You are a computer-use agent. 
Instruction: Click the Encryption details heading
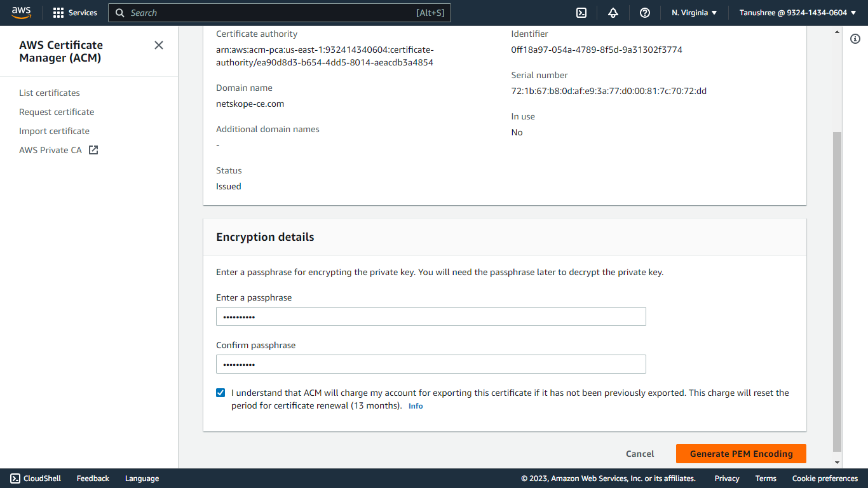pyautogui.click(x=265, y=237)
